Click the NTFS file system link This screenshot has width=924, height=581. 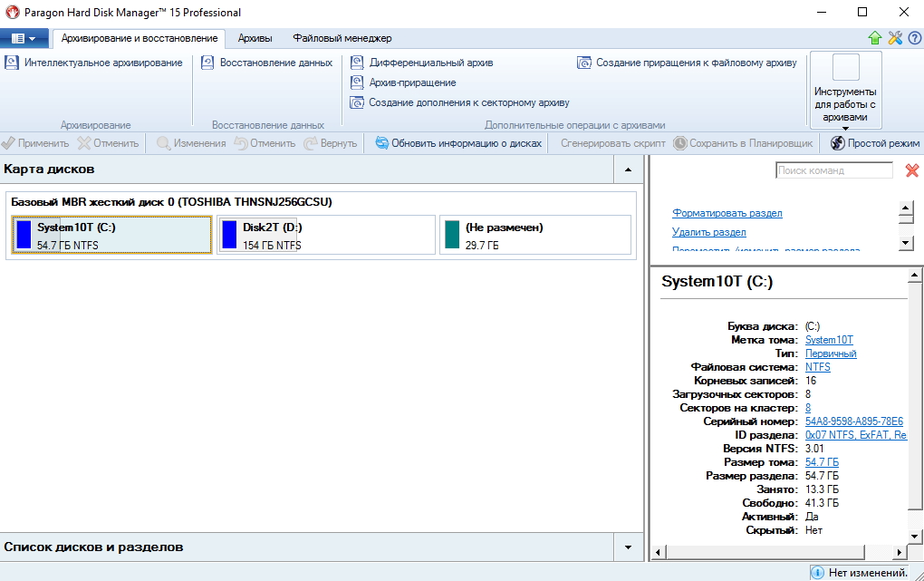818,367
